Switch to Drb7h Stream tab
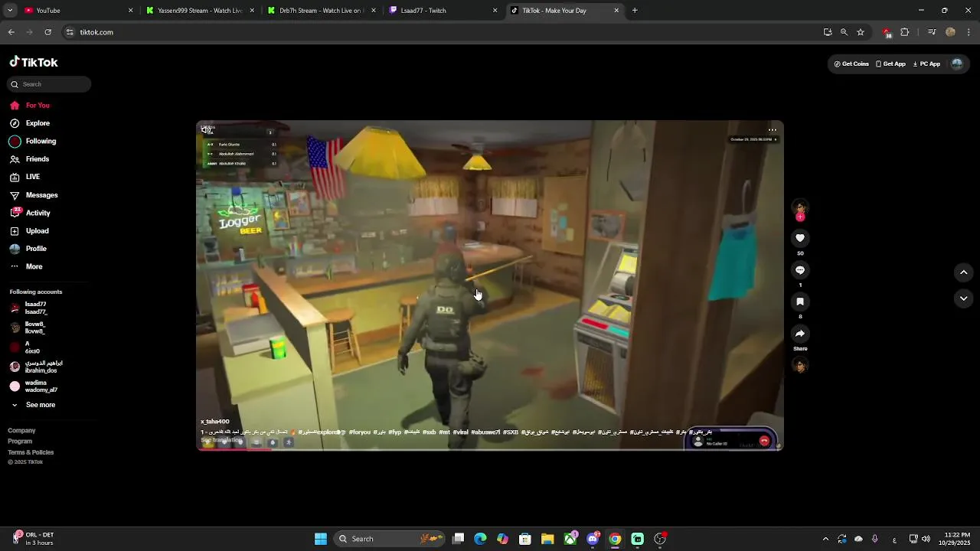 (321, 11)
